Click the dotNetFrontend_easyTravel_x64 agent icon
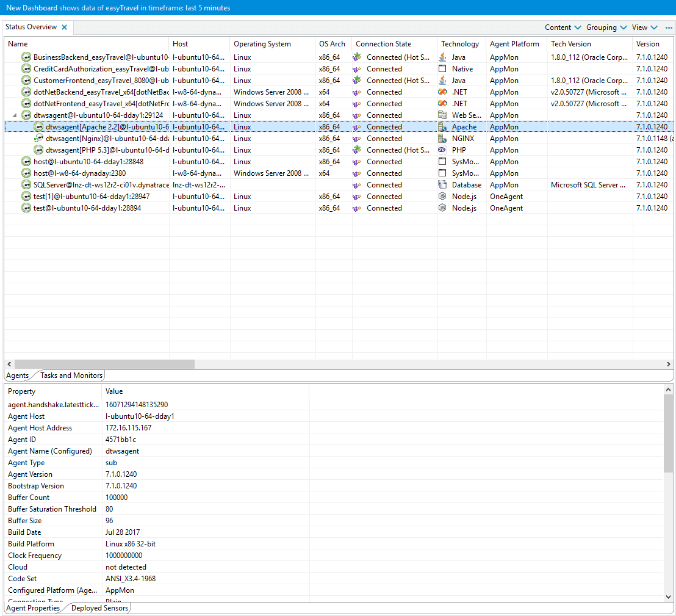Viewport: 676px width, 616px height. coord(26,104)
